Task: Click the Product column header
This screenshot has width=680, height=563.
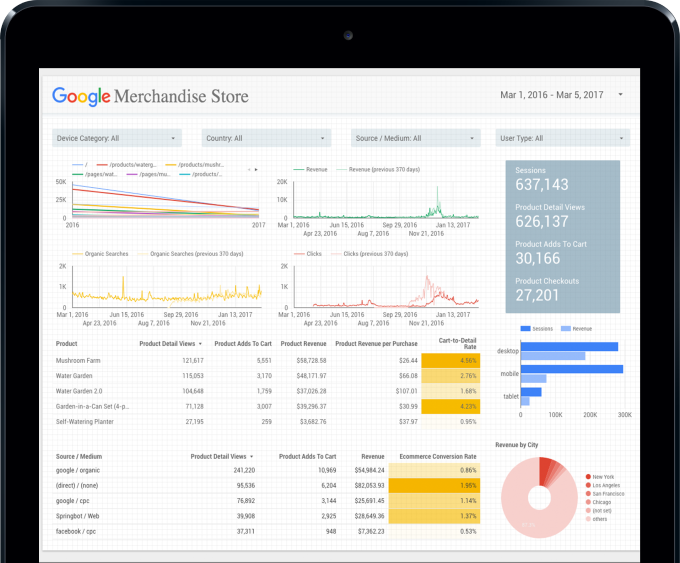Action: [66, 344]
